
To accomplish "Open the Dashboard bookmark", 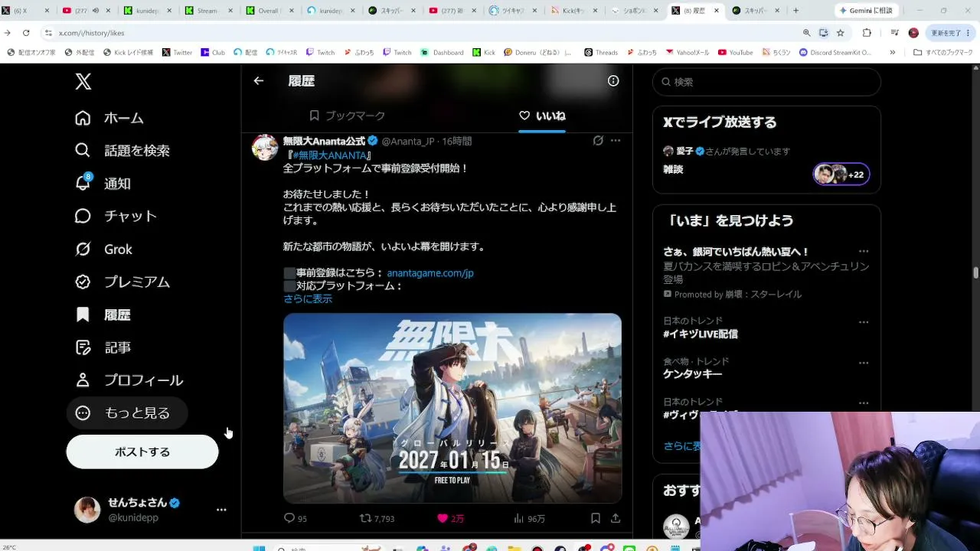I will click(x=443, y=53).
